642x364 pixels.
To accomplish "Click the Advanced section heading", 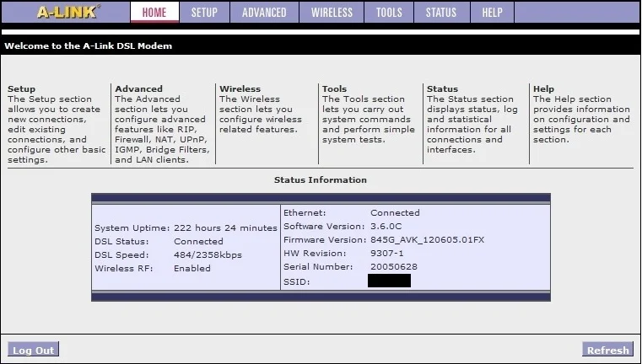I will pyautogui.click(x=138, y=88).
